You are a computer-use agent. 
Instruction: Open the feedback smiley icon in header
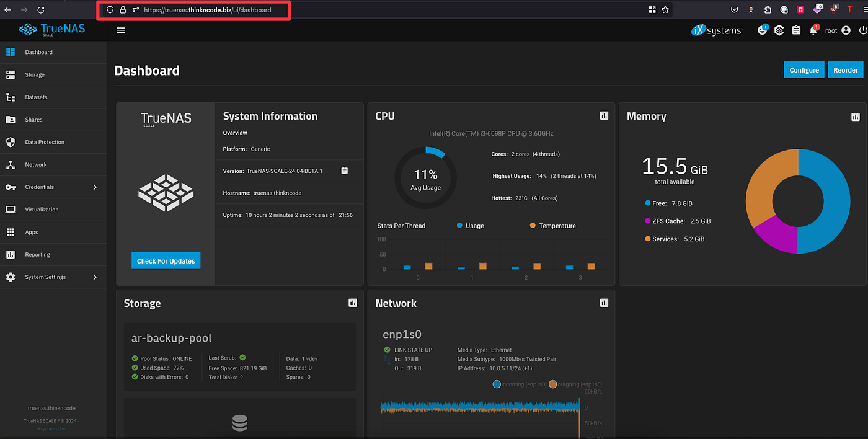(763, 29)
